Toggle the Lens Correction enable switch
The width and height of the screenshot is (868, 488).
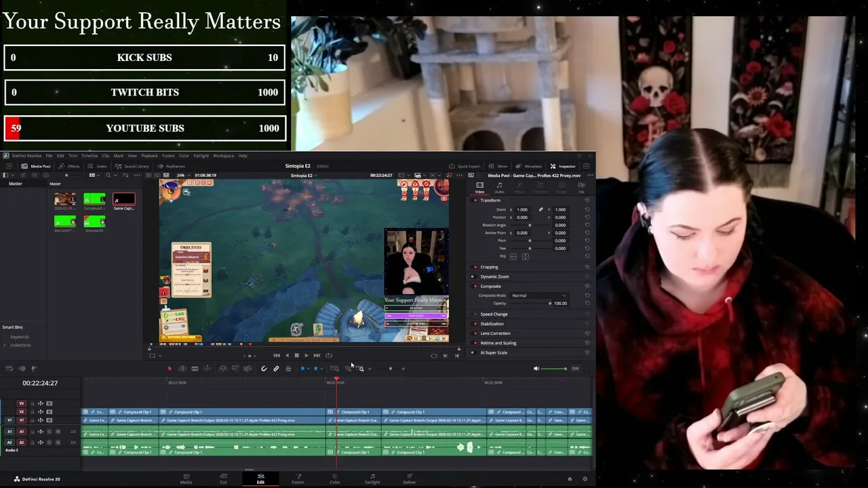pos(475,333)
